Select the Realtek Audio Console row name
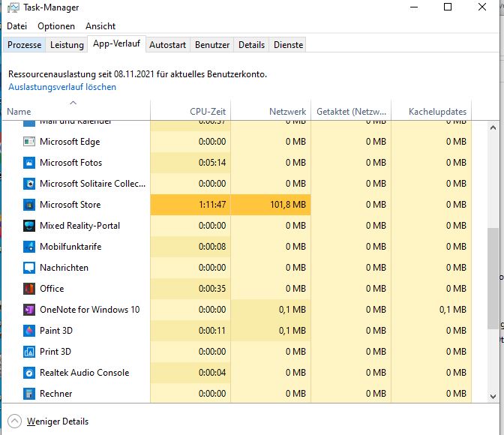This screenshot has height=435, width=504. pos(84,373)
